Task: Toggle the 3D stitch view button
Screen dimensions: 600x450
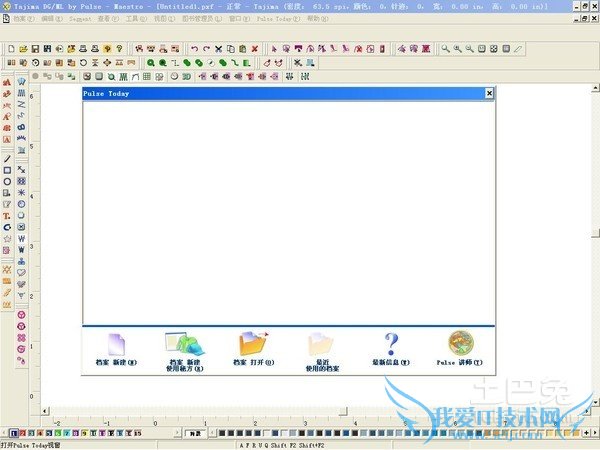Action: pos(186,77)
